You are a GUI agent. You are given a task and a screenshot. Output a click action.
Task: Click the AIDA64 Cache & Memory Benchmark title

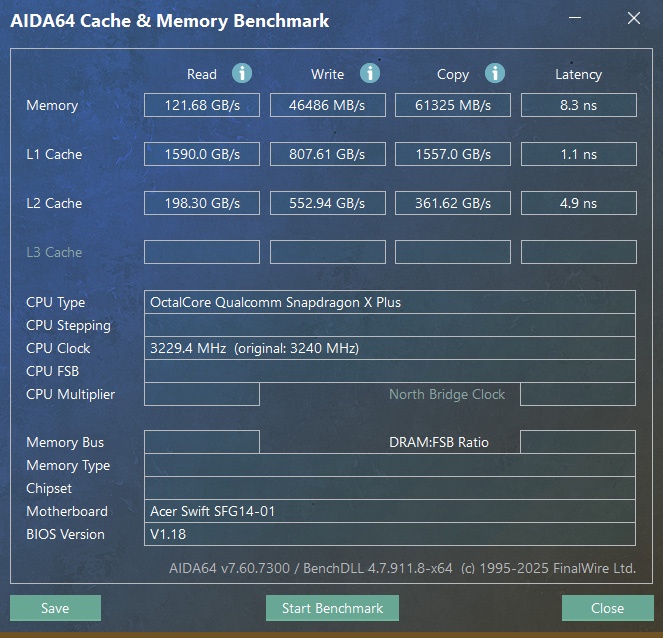click(x=170, y=21)
